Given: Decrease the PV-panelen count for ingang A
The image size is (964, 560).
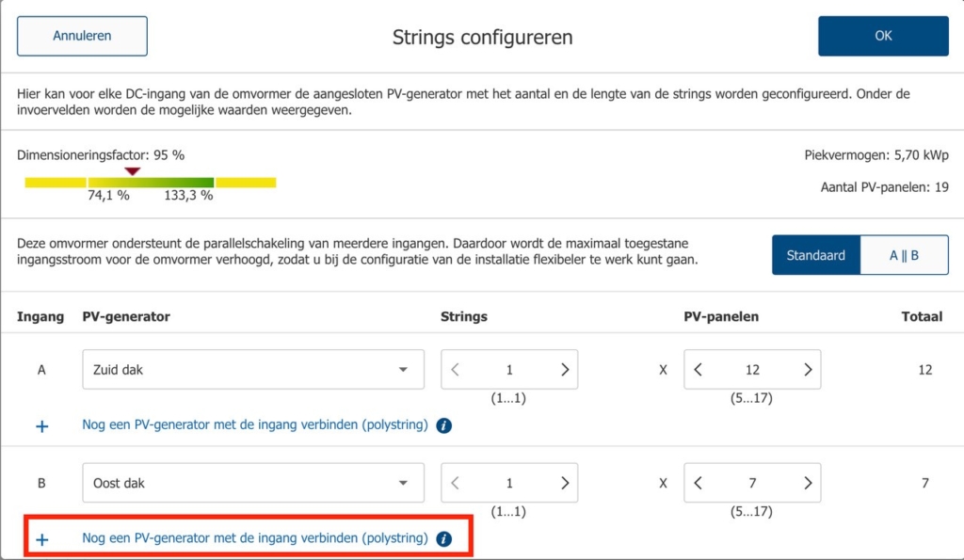Looking at the screenshot, I should (x=698, y=369).
